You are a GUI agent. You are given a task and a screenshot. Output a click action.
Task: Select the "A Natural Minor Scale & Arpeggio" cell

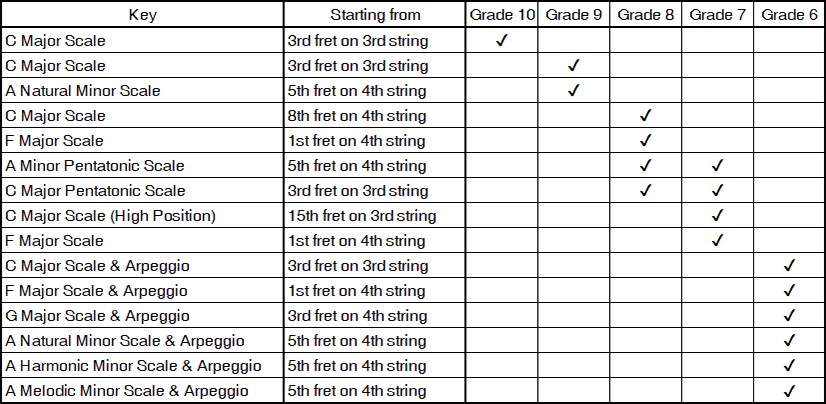[x=124, y=341]
